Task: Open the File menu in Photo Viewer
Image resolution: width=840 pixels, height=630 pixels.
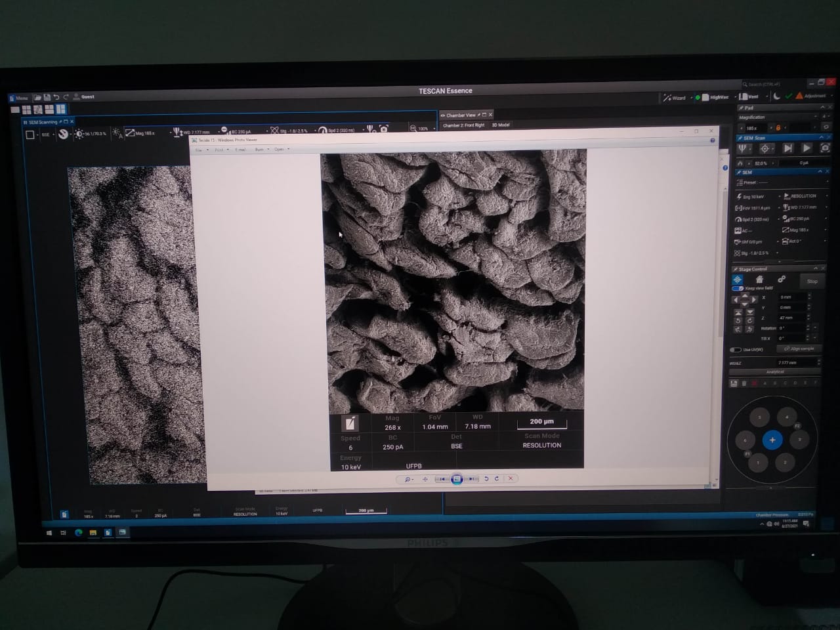Action: (200, 150)
